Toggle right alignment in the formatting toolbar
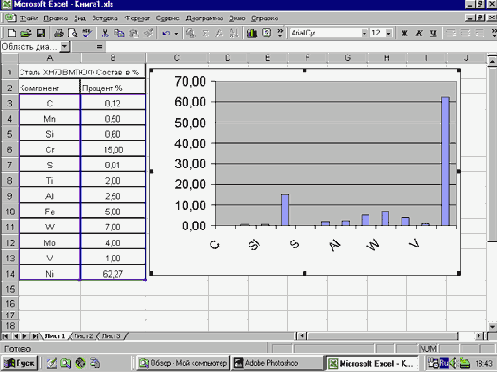Image resolution: width=497 pixels, height=372 pixels. [x=479, y=33]
